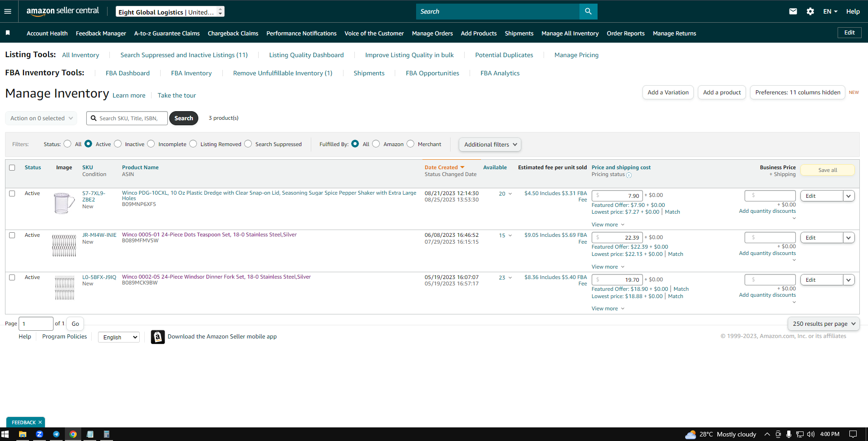Open Account Health in the nav bar
Image resolution: width=868 pixels, height=441 pixels.
coord(47,33)
